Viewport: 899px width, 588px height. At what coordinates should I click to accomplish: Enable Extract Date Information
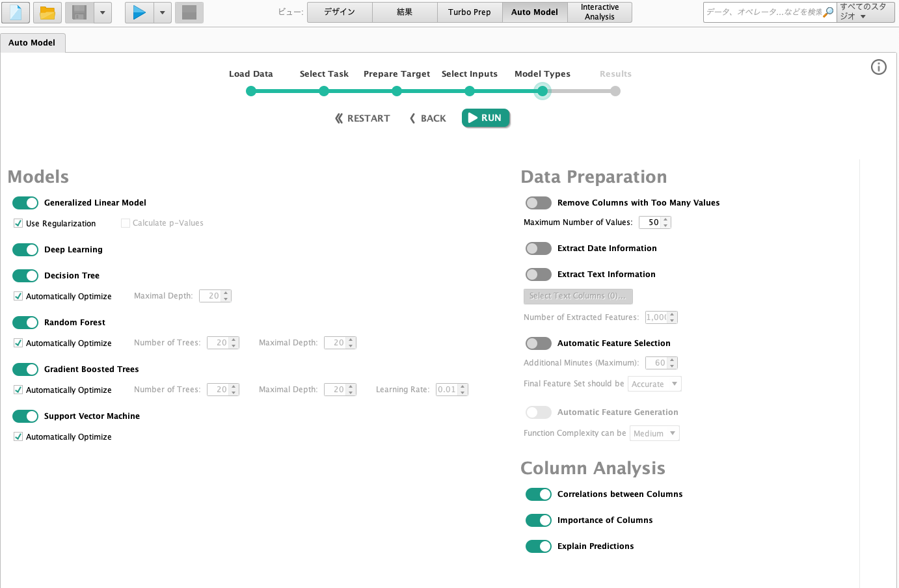[x=539, y=248]
